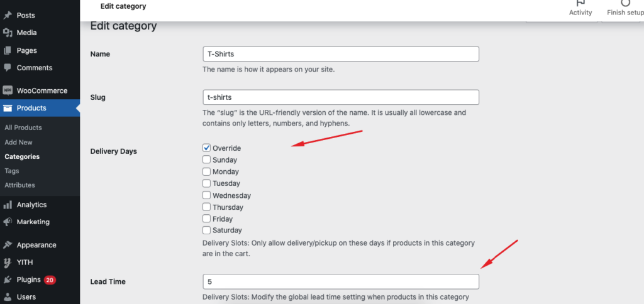Screen dimensions: 644x304
Task: Open All Products submenu link
Action: coord(23,128)
